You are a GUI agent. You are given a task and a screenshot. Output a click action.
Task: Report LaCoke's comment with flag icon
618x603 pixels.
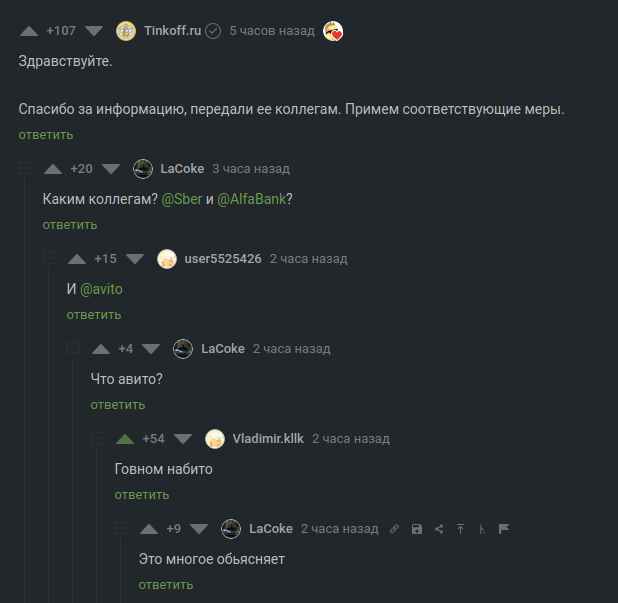504,529
